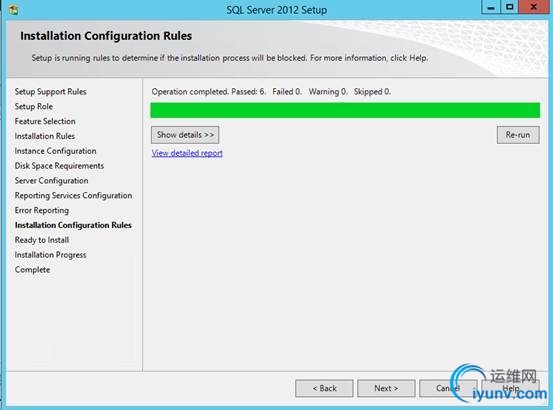Select Complete step in sidebar

coord(32,269)
